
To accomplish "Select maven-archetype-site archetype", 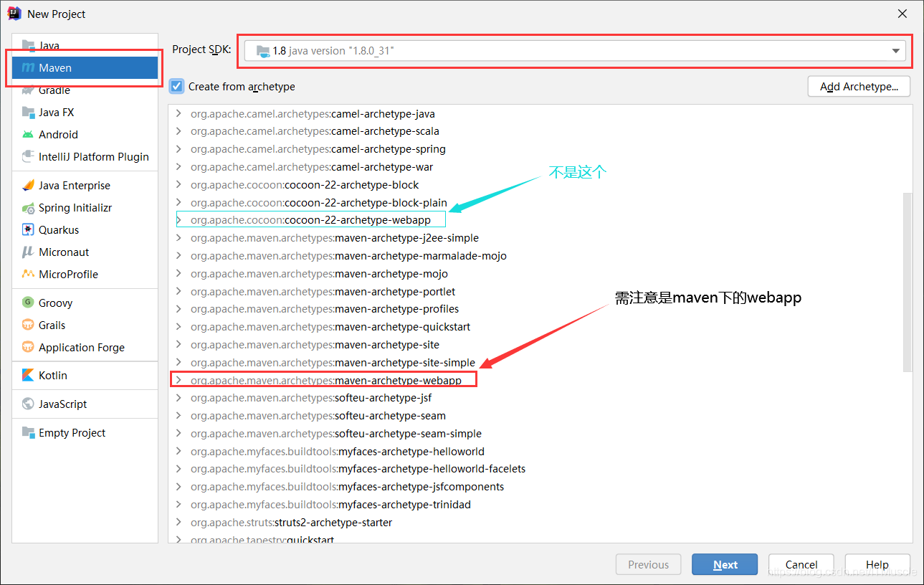I will 315,345.
